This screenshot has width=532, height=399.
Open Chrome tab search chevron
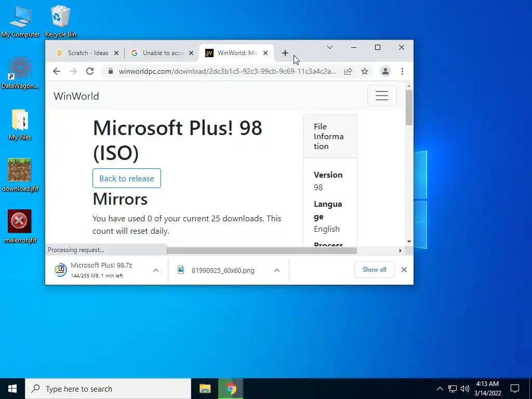tap(329, 47)
